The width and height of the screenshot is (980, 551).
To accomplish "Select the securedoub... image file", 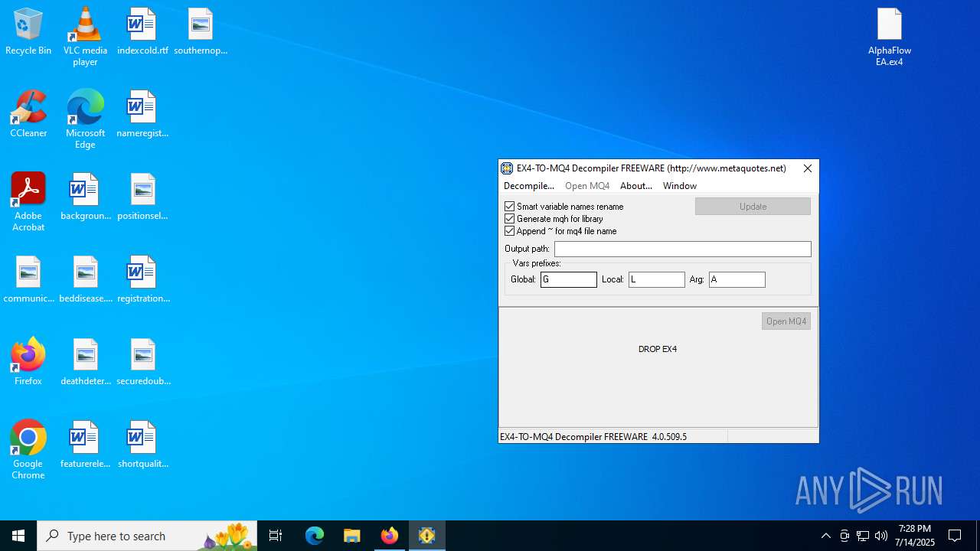I will pyautogui.click(x=143, y=362).
